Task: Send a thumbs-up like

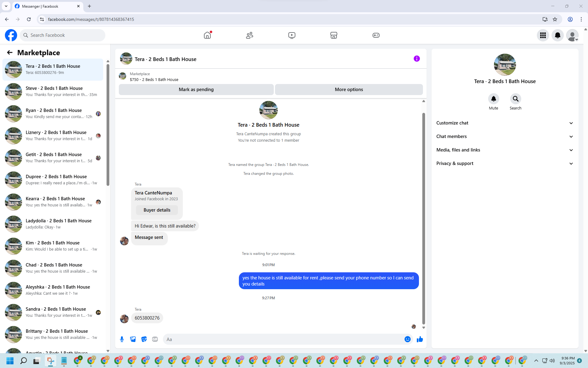Action: tap(420, 339)
